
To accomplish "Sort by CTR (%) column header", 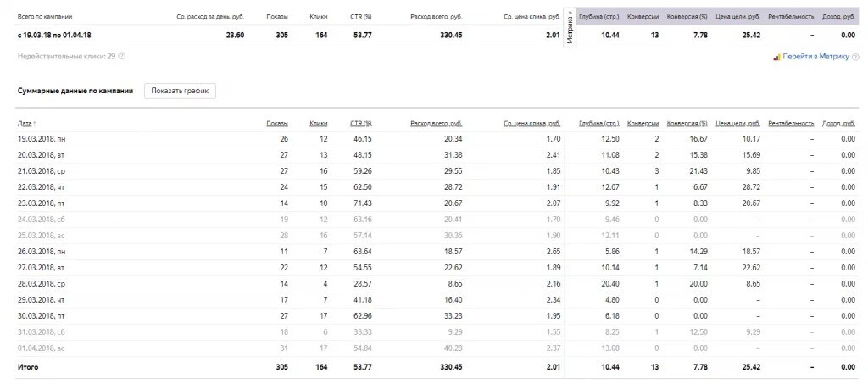I will (x=360, y=124).
